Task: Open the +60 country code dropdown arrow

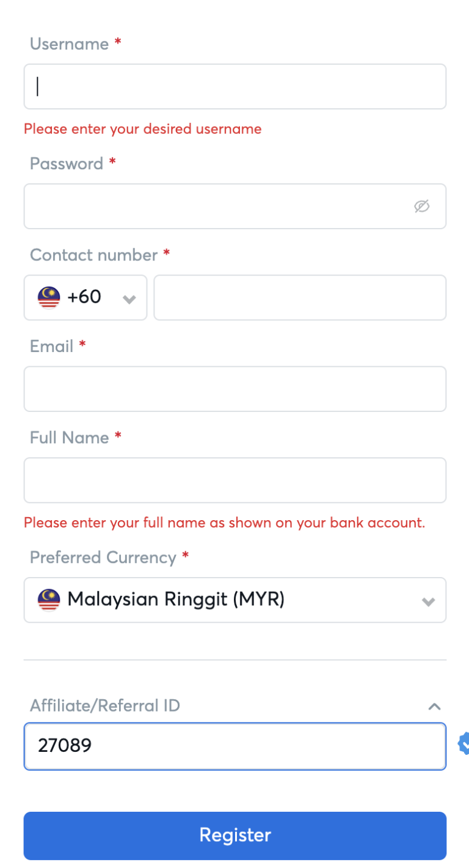Action: tap(129, 299)
